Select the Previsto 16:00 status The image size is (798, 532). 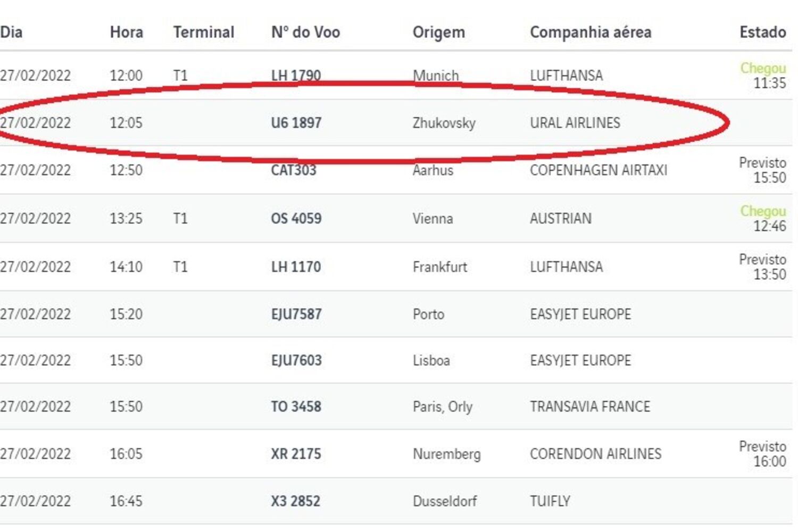click(762, 454)
